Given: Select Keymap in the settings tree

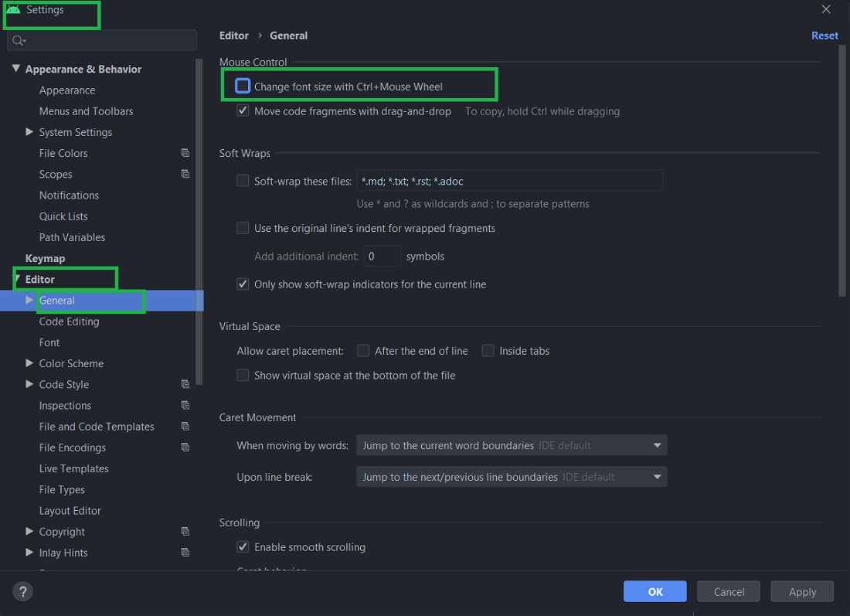Looking at the screenshot, I should click(x=45, y=258).
